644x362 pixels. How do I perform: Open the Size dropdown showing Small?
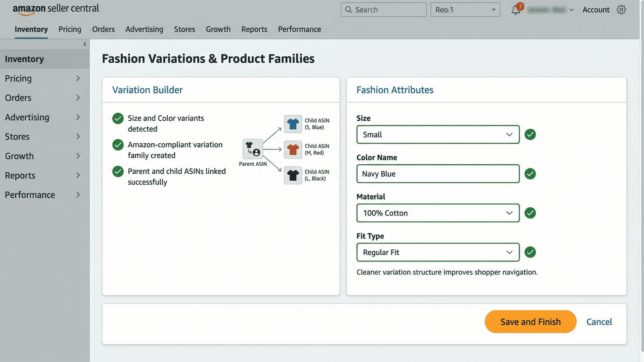(438, 134)
